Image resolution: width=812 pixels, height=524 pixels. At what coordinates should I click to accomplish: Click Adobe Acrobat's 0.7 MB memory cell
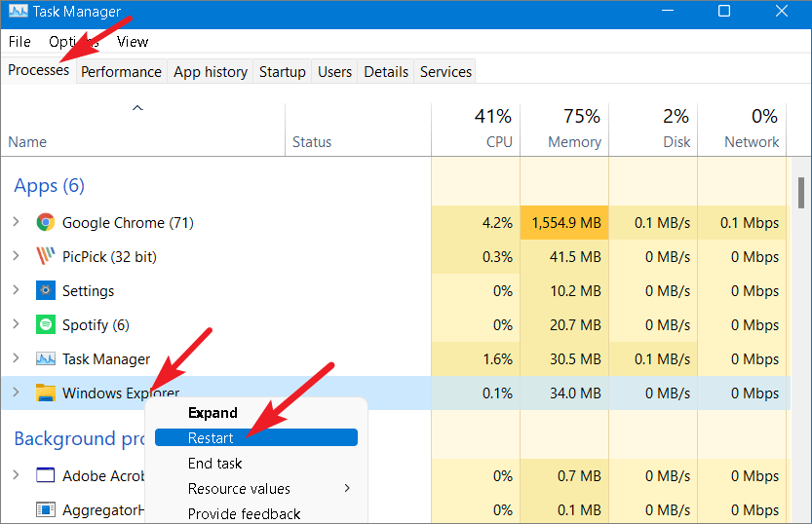point(564,476)
